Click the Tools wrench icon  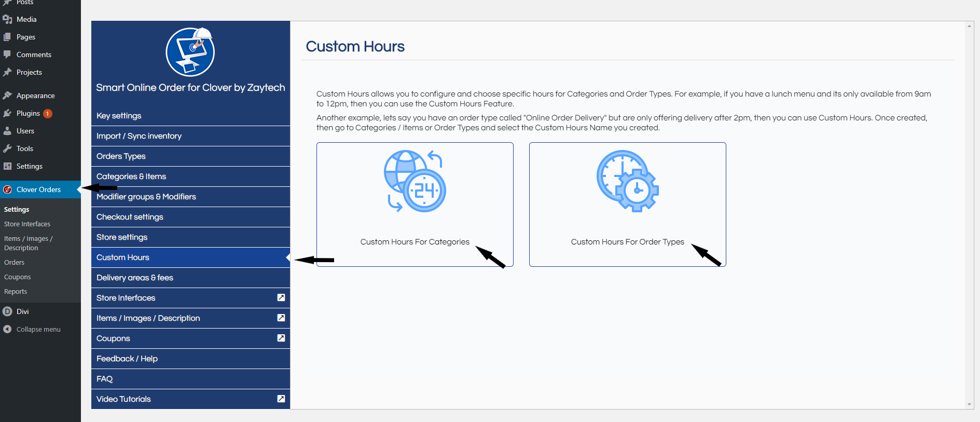[x=7, y=148]
